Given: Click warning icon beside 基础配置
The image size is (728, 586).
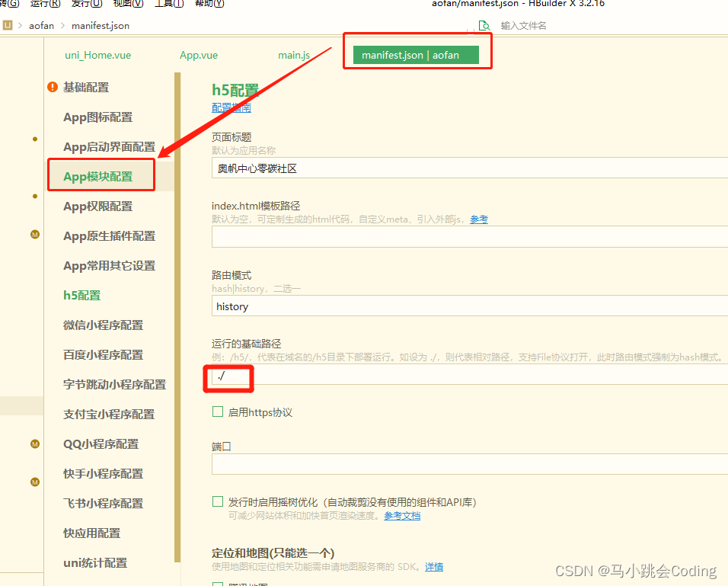Looking at the screenshot, I should point(53,87).
